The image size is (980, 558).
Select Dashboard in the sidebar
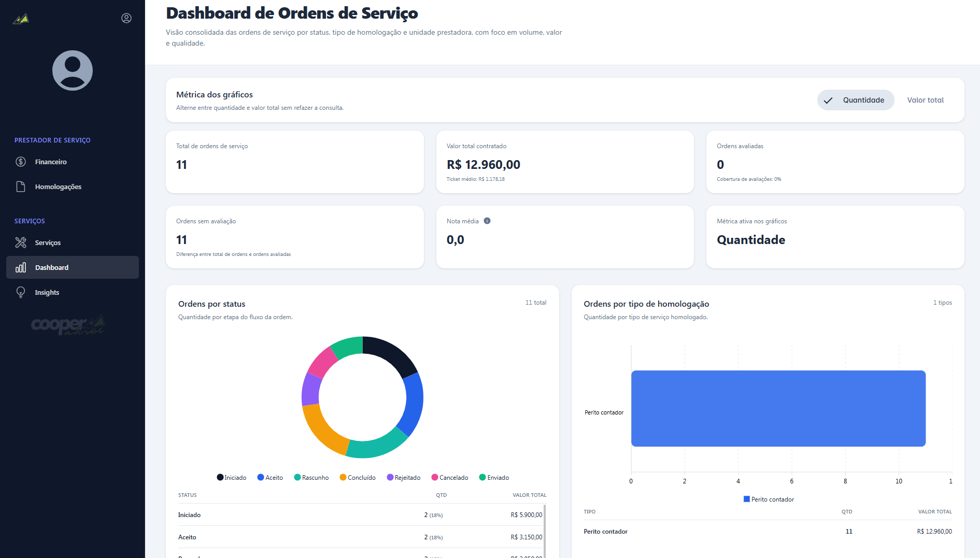(73, 267)
